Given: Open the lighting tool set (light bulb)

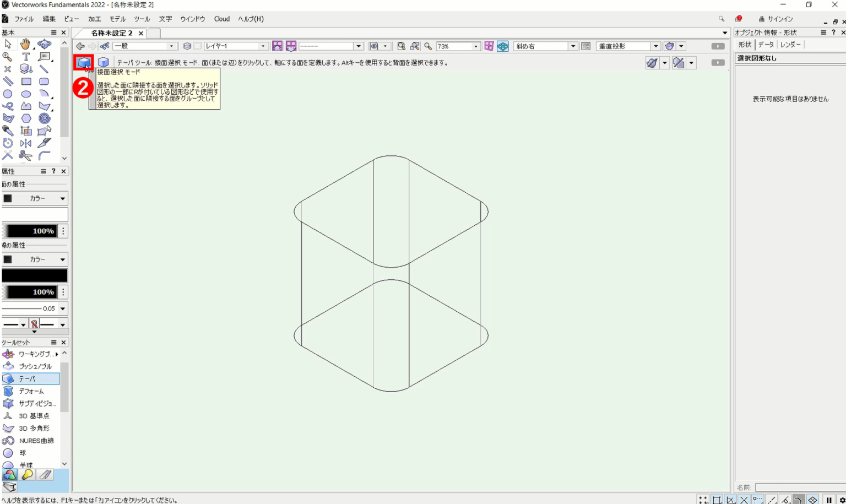Looking at the screenshot, I should [x=27, y=475].
